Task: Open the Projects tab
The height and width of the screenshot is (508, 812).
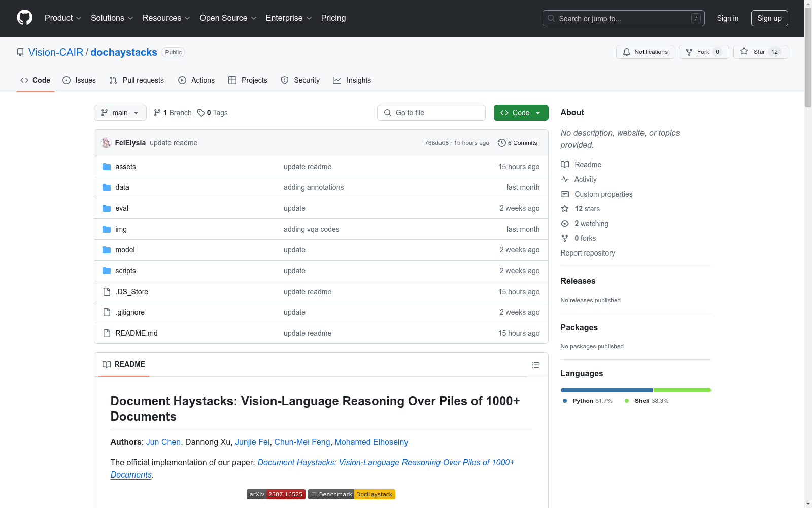Action: pos(248,80)
